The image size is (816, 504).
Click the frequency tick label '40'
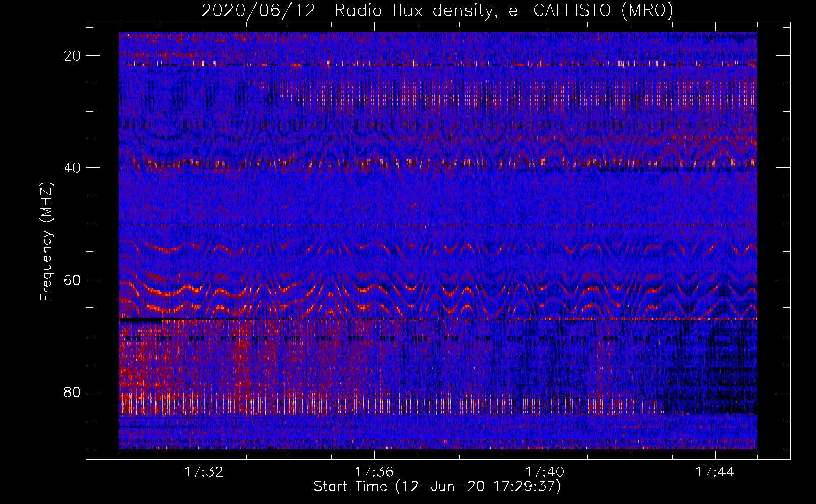pos(73,168)
